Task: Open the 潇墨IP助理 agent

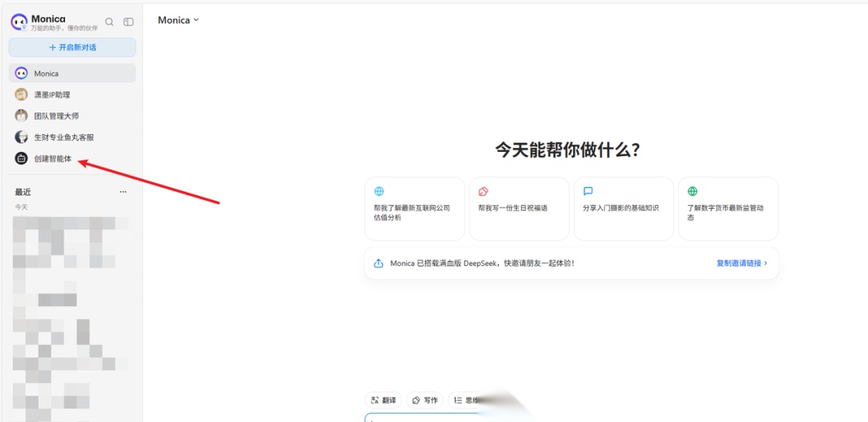Action: [x=72, y=95]
